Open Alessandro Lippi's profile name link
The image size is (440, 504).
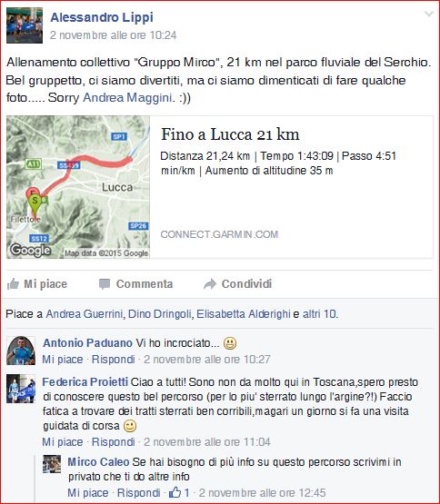[102, 17]
